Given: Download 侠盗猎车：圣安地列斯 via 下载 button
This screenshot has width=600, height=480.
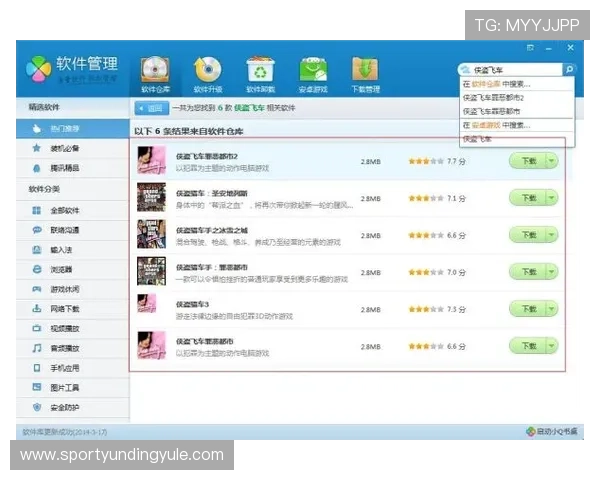Looking at the screenshot, I should coord(528,198).
